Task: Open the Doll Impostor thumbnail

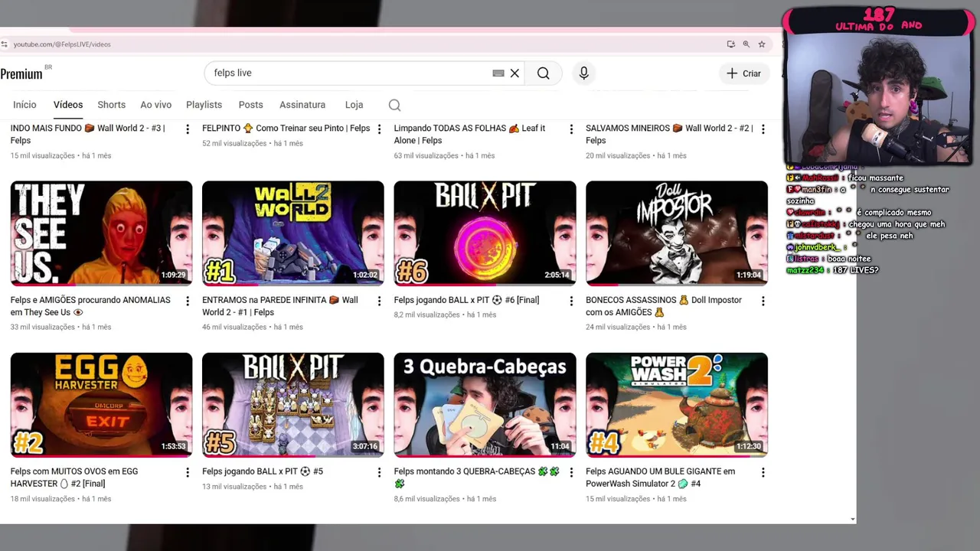Action: [677, 233]
